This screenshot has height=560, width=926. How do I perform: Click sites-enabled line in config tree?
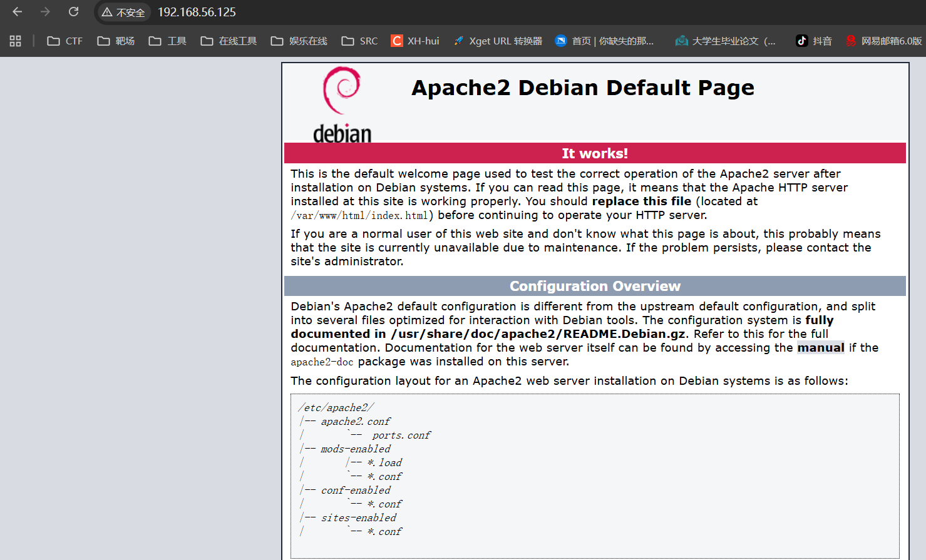pyautogui.click(x=359, y=517)
